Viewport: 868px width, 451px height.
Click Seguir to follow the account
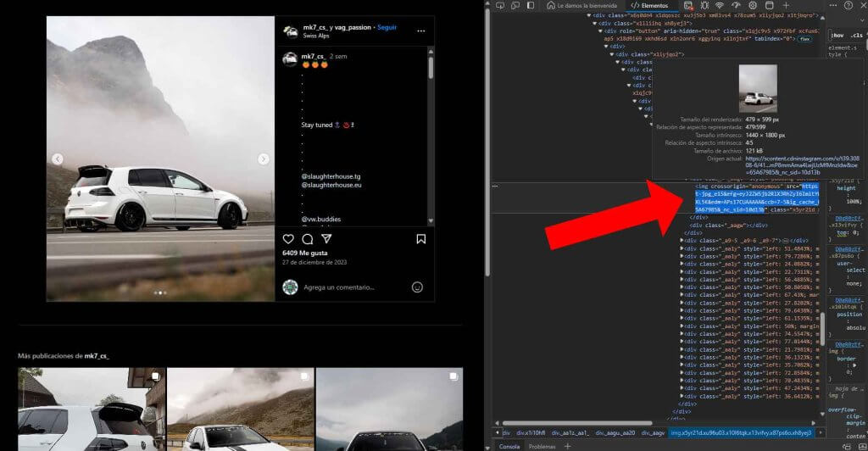pos(387,27)
